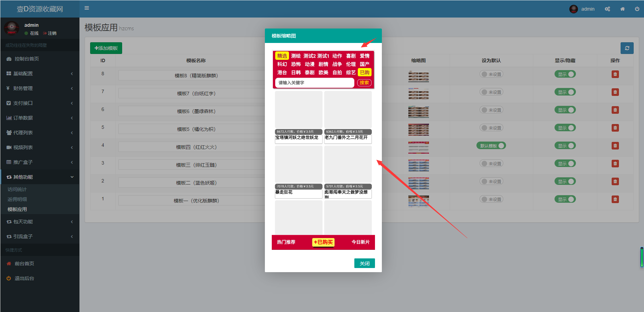Click the admin avatar in header
This screenshot has width=644, height=312.
click(573, 9)
